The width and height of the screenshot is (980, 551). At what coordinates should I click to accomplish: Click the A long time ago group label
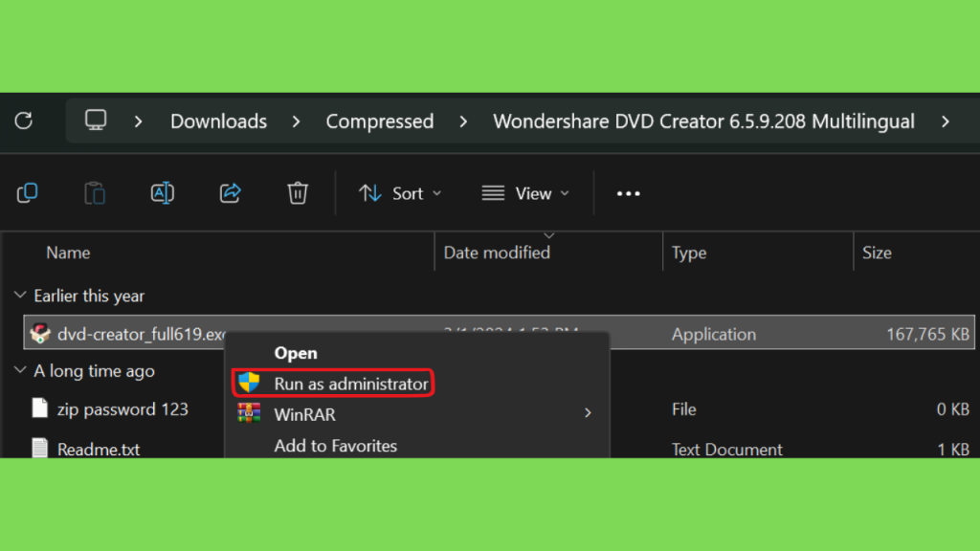94,370
